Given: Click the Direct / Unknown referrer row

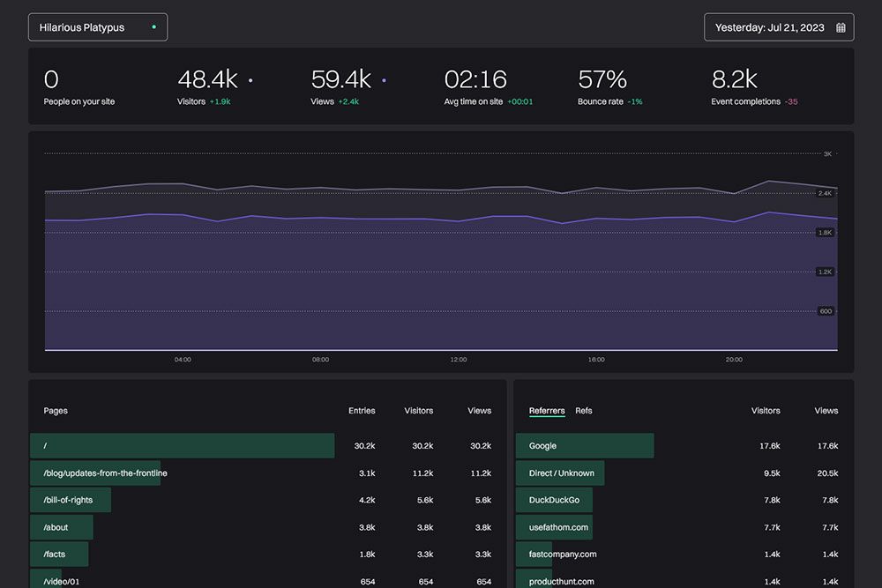Looking at the screenshot, I should pyautogui.click(x=561, y=473).
